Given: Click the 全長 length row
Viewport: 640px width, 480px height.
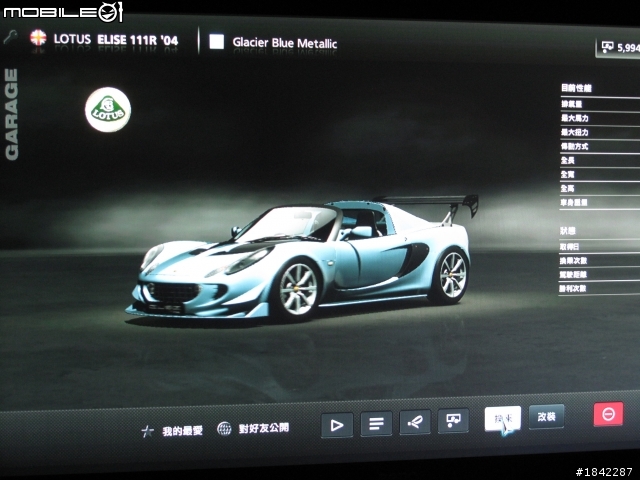Looking at the screenshot, I should pos(600,160).
